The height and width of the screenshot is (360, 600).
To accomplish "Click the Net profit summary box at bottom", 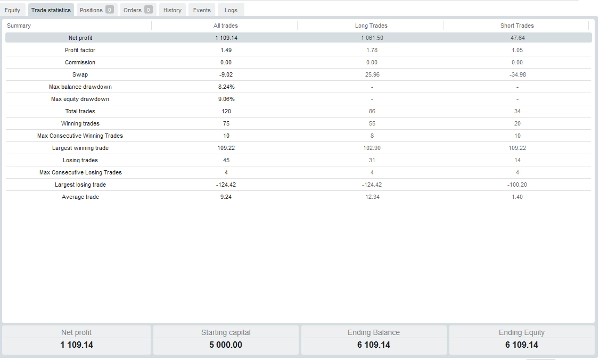I will pyautogui.click(x=77, y=339).
